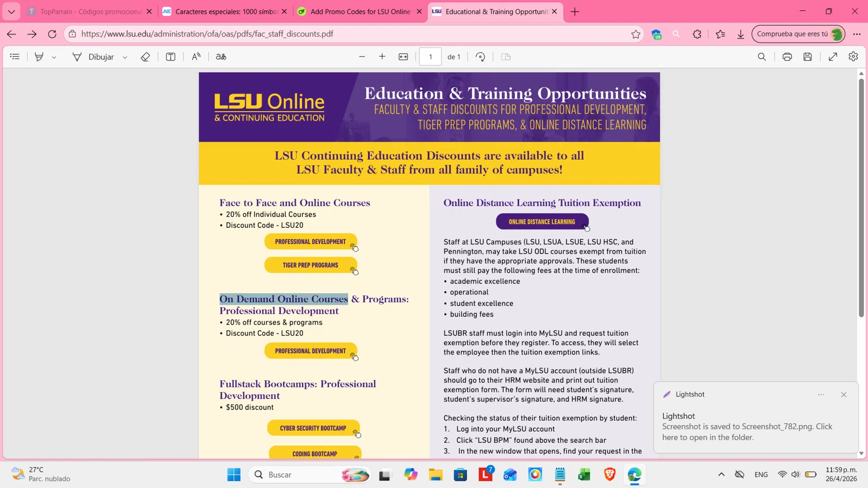This screenshot has height=488, width=868.
Task: Search within the PDF document
Action: tap(762, 57)
